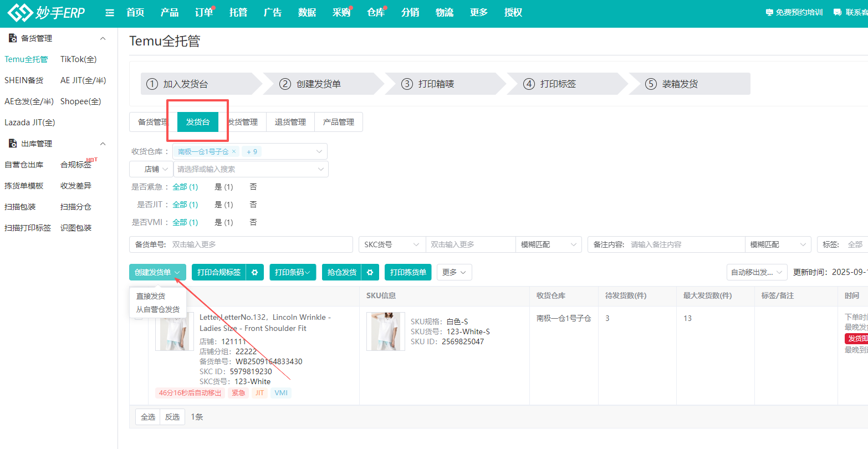Open 扫描打印标签 in the sidebar
The width and height of the screenshot is (868, 449).
pyautogui.click(x=28, y=228)
